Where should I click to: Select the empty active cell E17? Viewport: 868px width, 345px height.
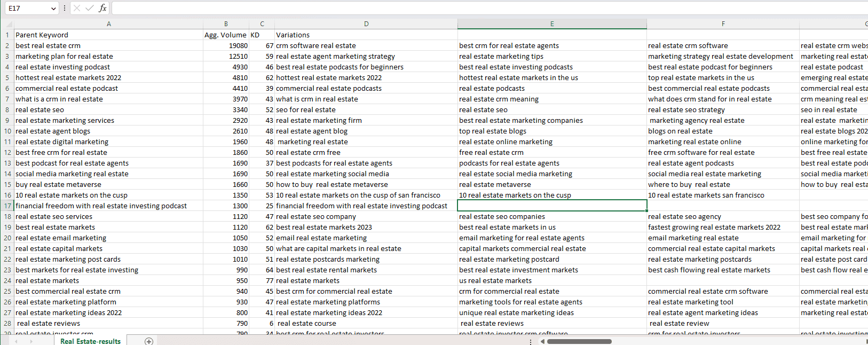click(x=552, y=206)
